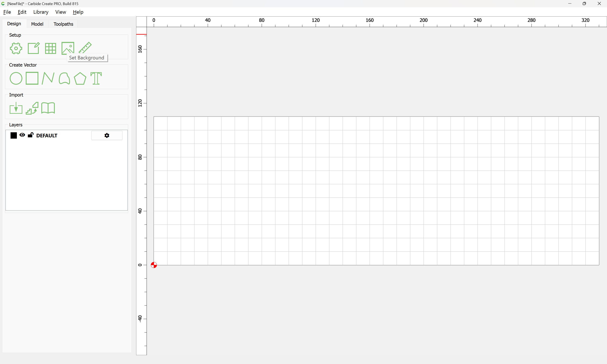Open the Design Library book icon
607x364 pixels.
click(48, 108)
